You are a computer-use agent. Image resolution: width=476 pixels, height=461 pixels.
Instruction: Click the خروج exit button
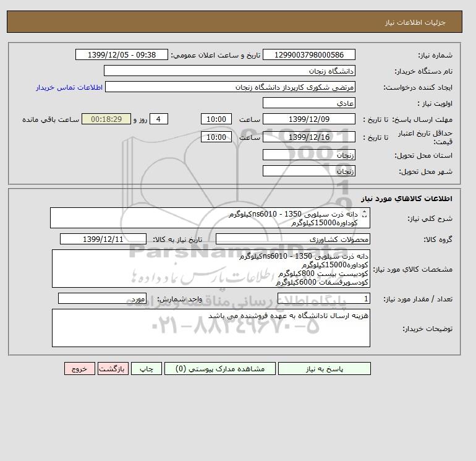pos(80,369)
